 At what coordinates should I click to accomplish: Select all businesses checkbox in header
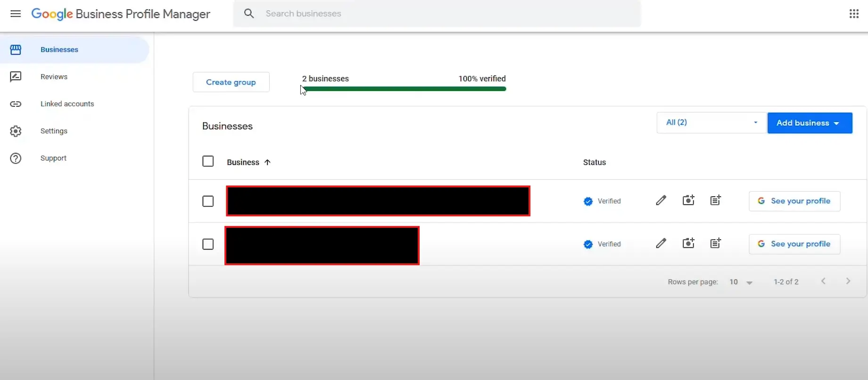[x=208, y=162]
